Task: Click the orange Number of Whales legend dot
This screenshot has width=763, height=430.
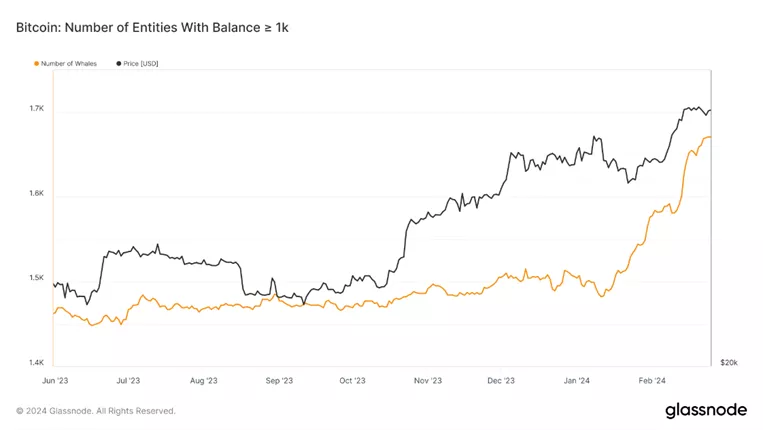Action: 37,64
